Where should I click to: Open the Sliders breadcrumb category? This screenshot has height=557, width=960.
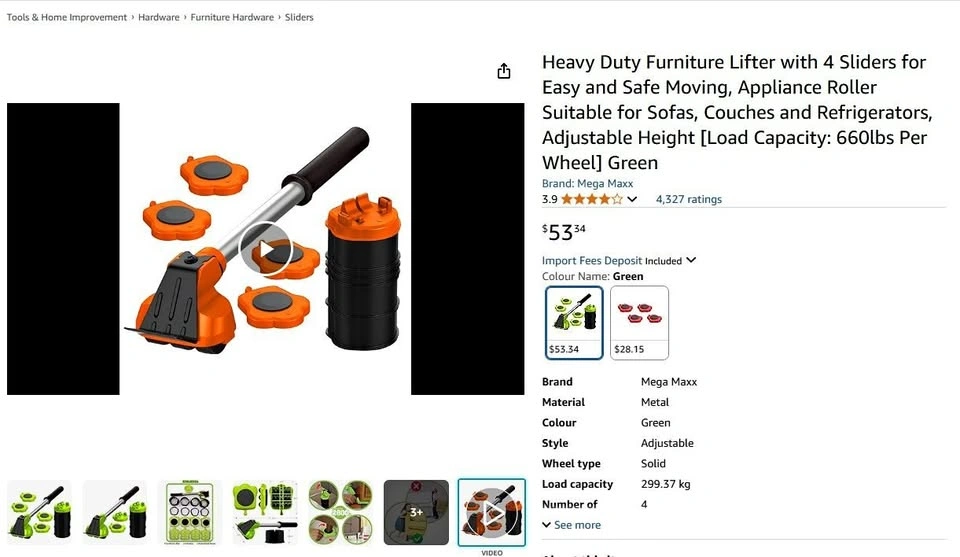[299, 17]
